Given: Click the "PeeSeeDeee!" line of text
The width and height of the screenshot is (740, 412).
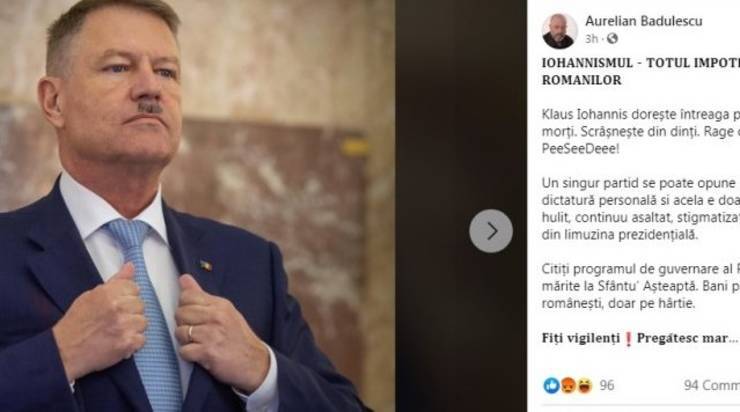Looking at the screenshot, I should click(x=580, y=149).
